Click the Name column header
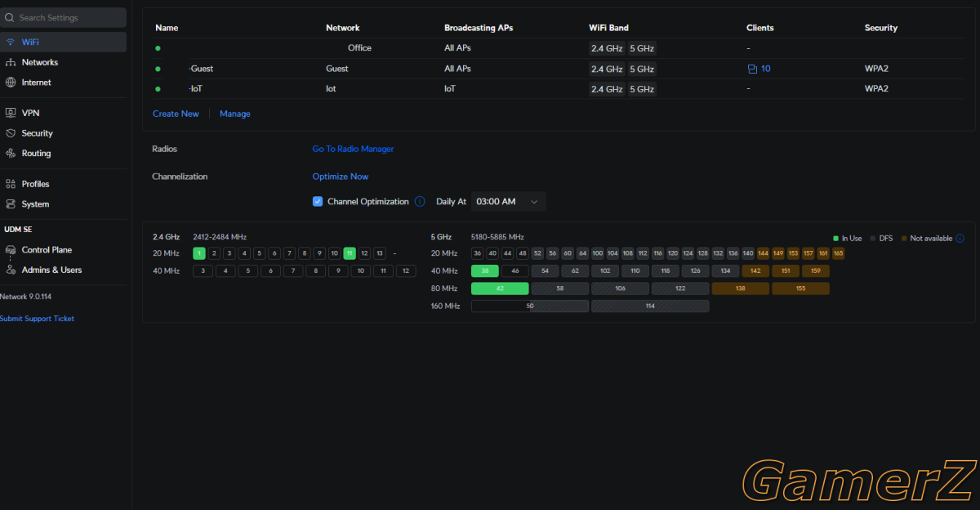 point(167,28)
